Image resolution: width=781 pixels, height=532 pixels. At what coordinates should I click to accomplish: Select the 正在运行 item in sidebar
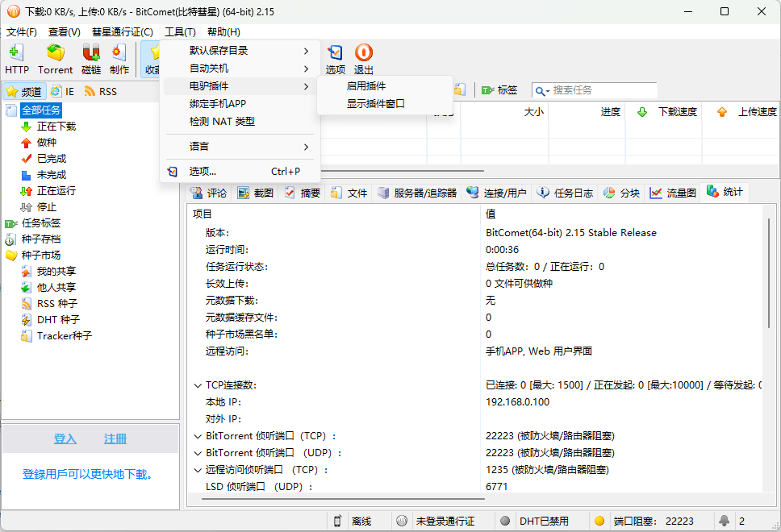click(48, 190)
